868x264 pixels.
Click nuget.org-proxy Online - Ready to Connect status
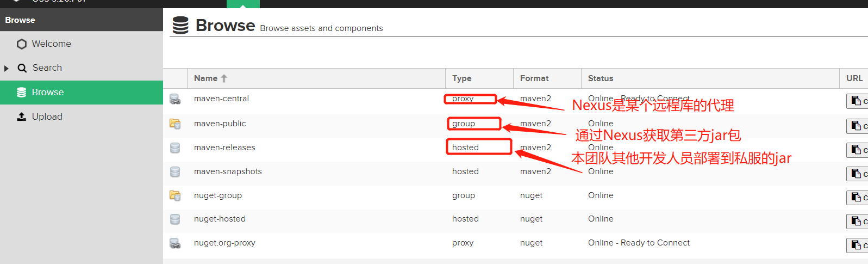pyautogui.click(x=639, y=243)
